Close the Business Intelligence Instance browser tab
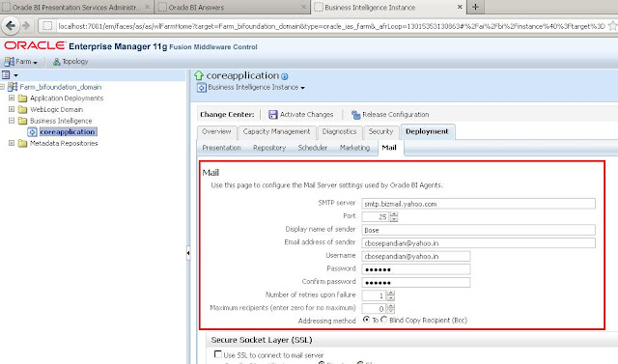 [x=460, y=7]
